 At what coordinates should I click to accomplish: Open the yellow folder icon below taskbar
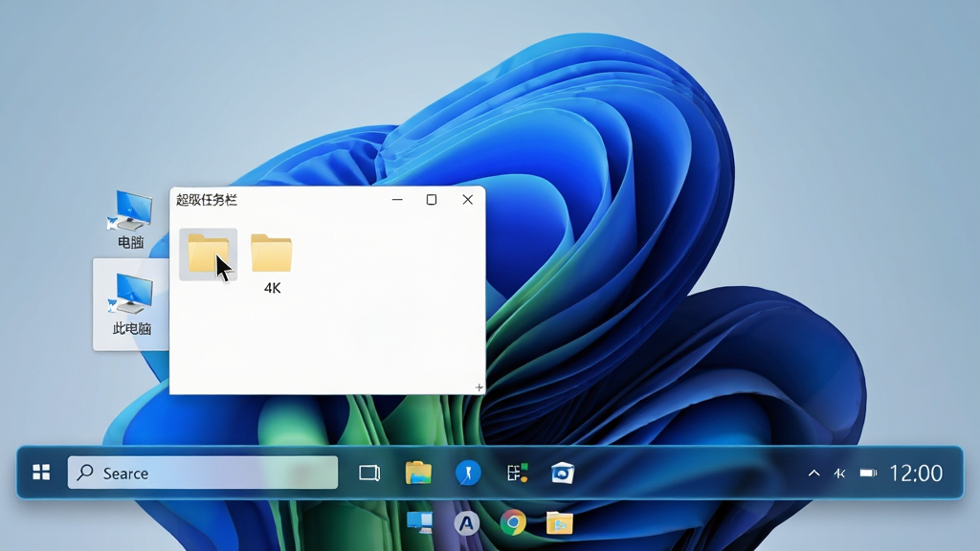(559, 522)
